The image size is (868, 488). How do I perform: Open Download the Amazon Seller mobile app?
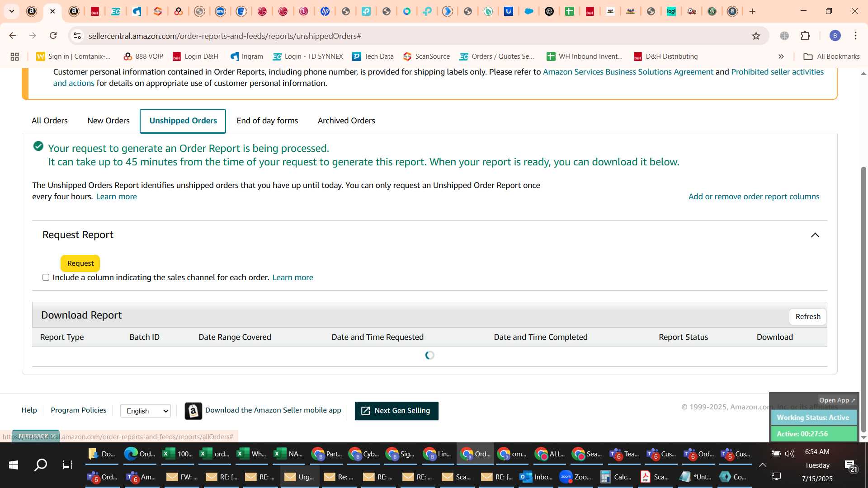tap(273, 410)
